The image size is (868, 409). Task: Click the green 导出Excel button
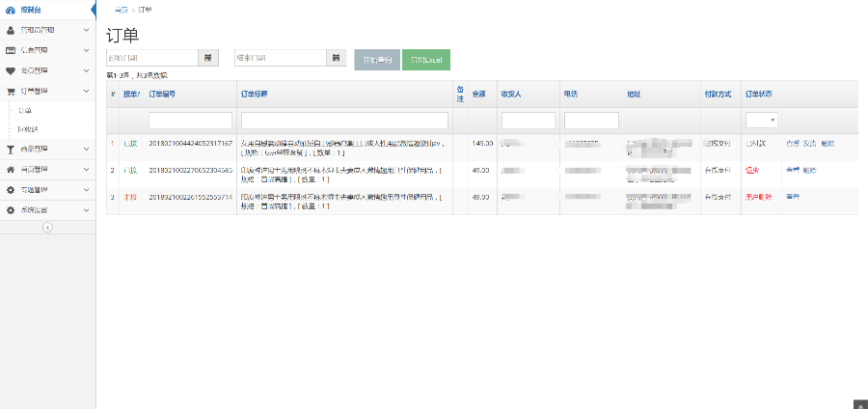(x=425, y=60)
